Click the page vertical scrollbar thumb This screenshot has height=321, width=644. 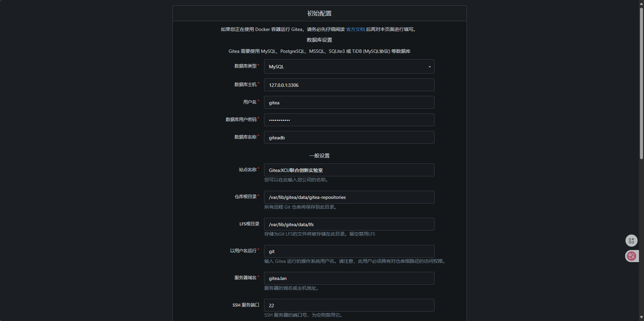(641, 83)
